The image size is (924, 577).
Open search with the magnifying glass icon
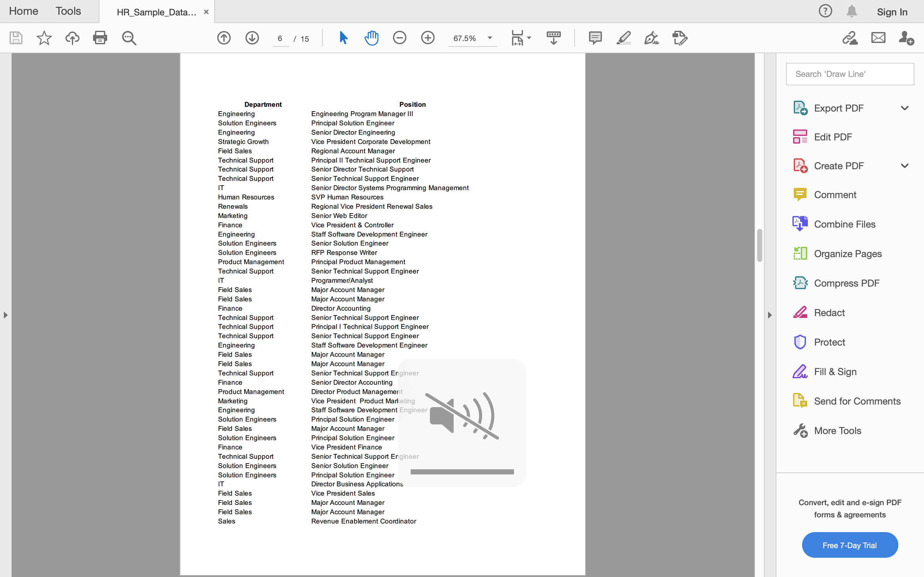coord(129,38)
